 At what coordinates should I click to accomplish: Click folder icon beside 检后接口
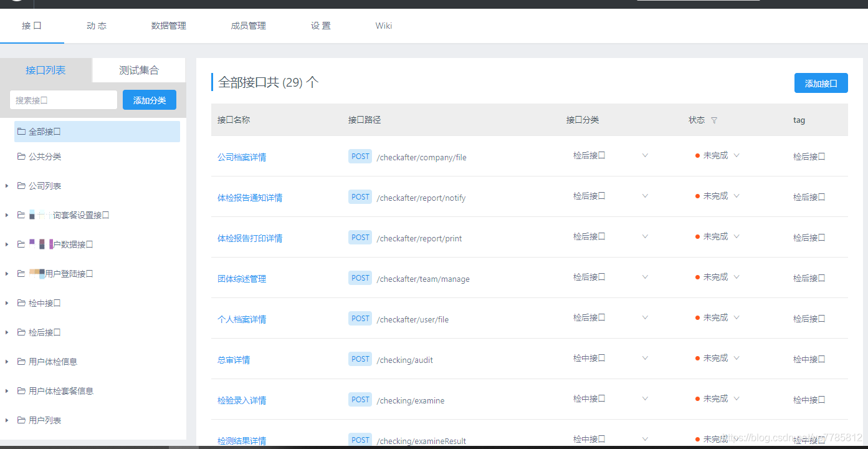(x=22, y=332)
